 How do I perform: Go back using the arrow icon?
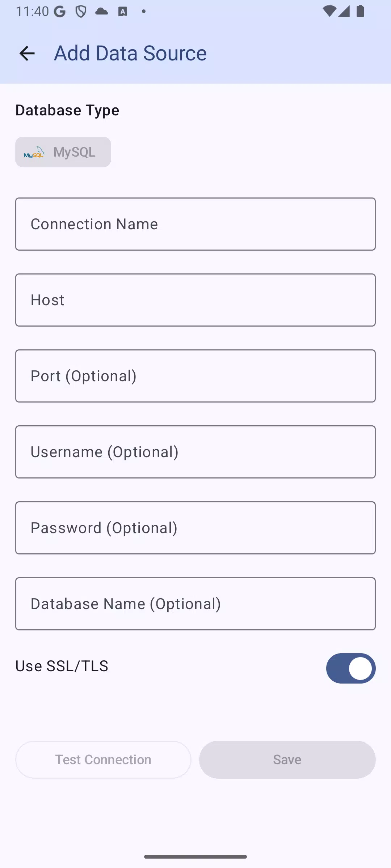tap(27, 54)
